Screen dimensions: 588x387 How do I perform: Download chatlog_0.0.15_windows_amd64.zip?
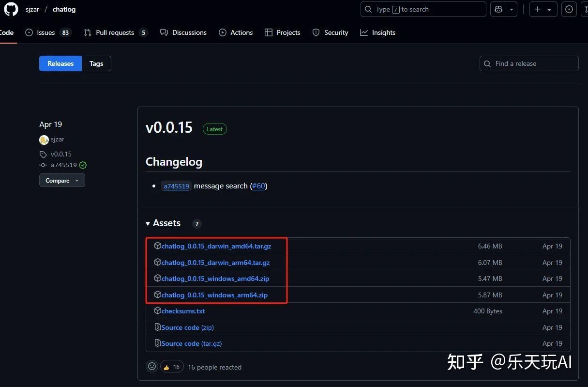click(215, 279)
